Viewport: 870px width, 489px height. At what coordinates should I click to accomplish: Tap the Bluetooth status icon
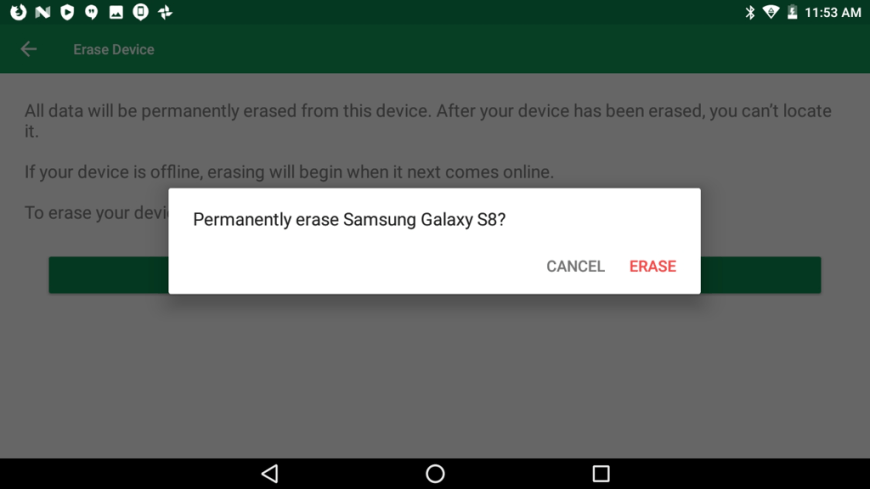pos(750,12)
